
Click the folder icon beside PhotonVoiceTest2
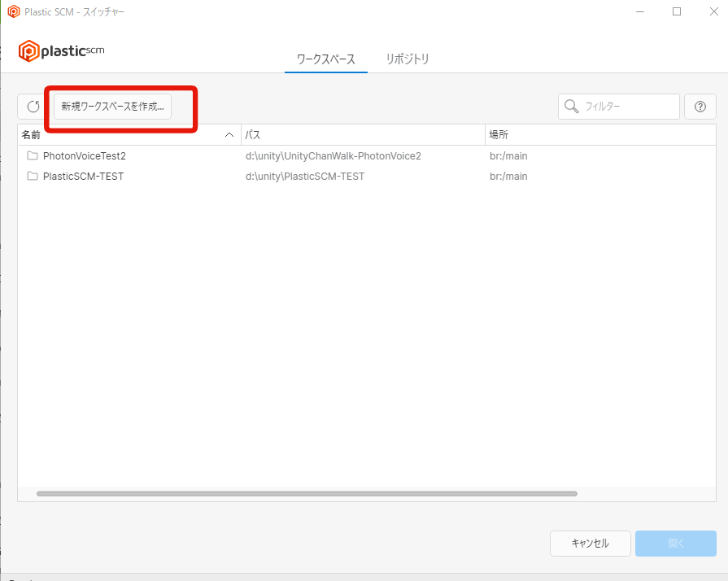click(31, 155)
